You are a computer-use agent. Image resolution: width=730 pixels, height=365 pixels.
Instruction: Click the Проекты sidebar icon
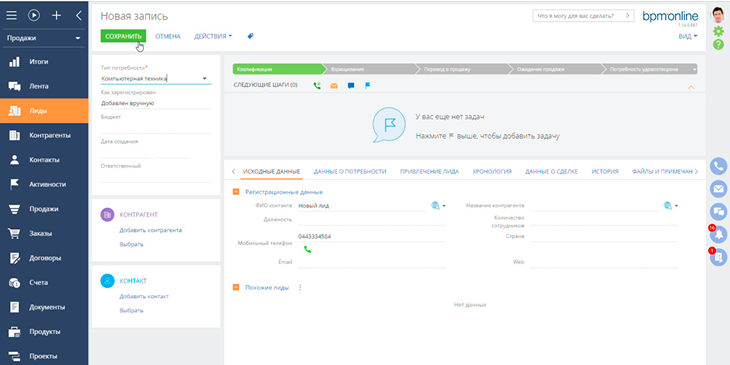tap(14, 356)
